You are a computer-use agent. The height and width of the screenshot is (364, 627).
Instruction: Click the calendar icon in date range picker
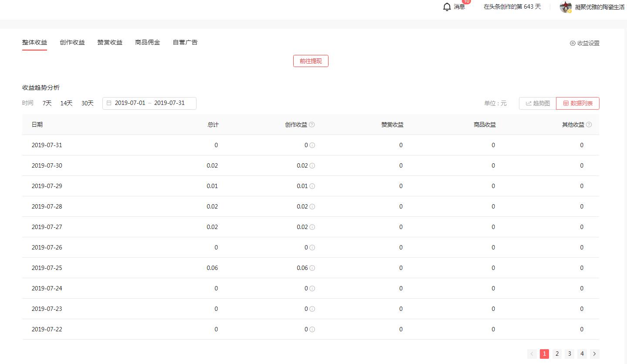click(x=109, y=103)
